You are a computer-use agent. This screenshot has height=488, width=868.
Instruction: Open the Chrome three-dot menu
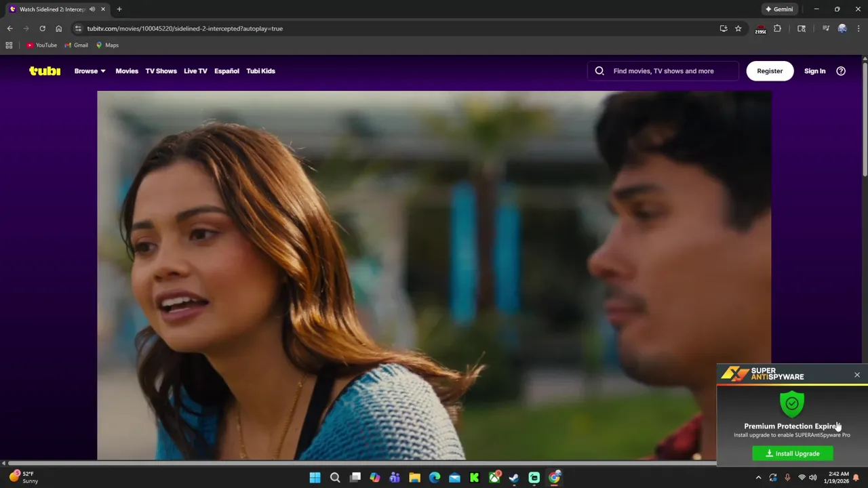(859, 28)
